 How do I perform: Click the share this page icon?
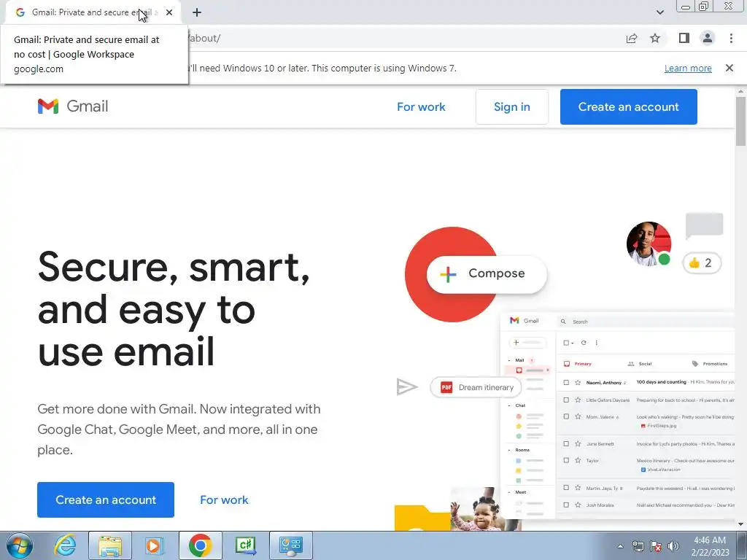pos(632,38)
